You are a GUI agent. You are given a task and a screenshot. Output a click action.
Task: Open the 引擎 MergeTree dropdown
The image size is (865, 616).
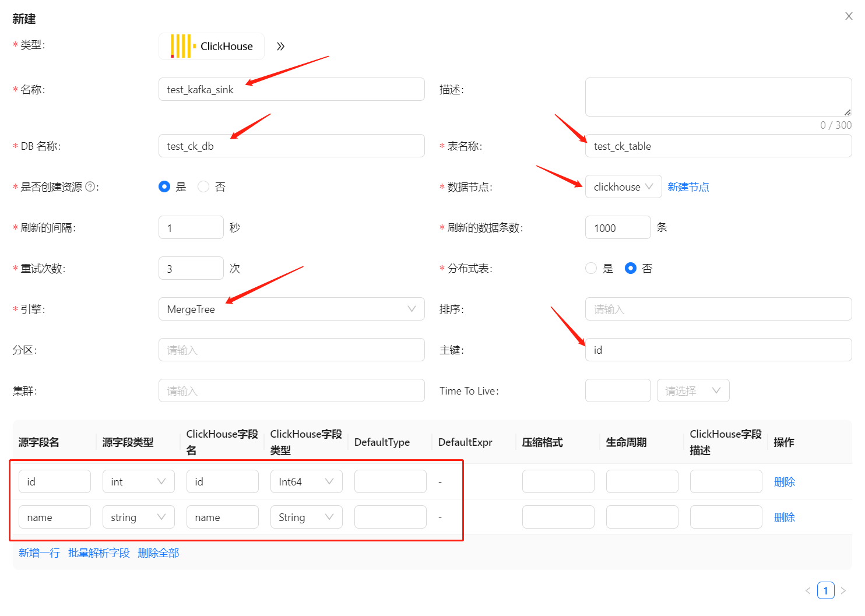point(291,309)
